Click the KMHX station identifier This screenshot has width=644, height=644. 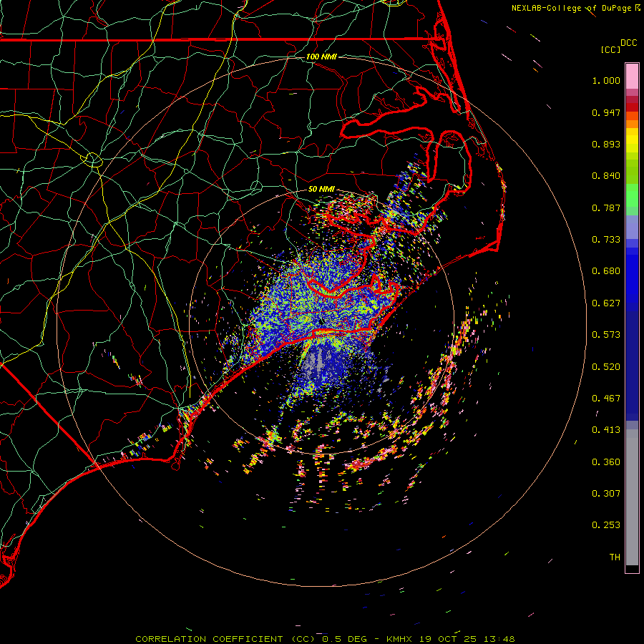pos(400,639)
